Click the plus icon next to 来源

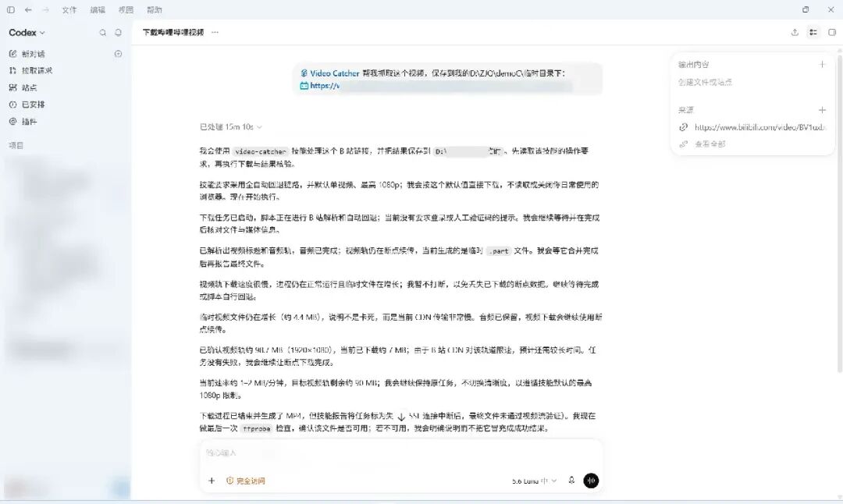coord(822,110)
